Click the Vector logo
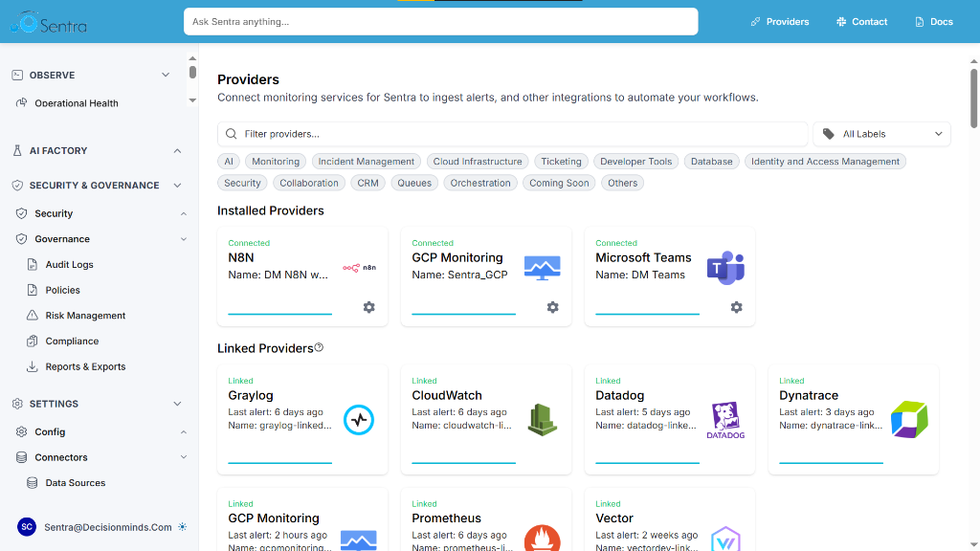The image size is (980, 551). 725,540
